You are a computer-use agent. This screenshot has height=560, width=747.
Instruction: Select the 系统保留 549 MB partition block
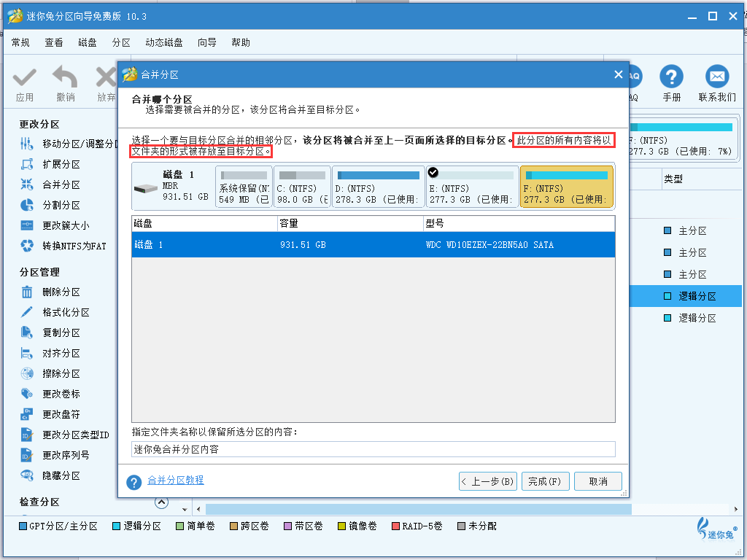244,187
